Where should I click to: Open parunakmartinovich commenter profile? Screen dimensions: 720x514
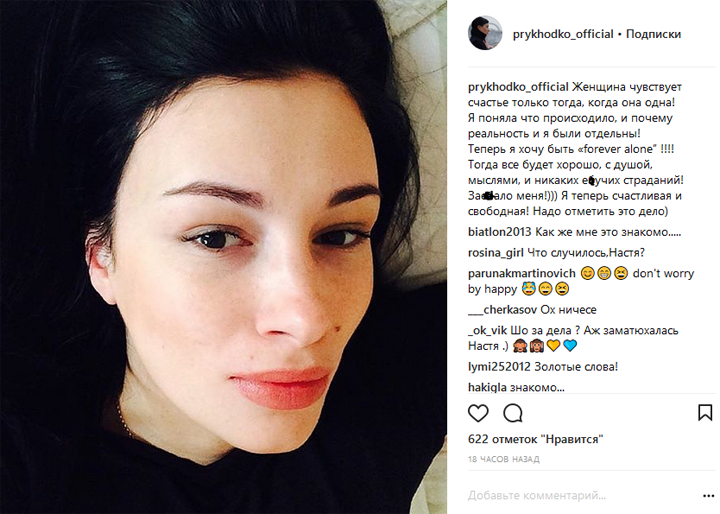click(x=521, y=273)
